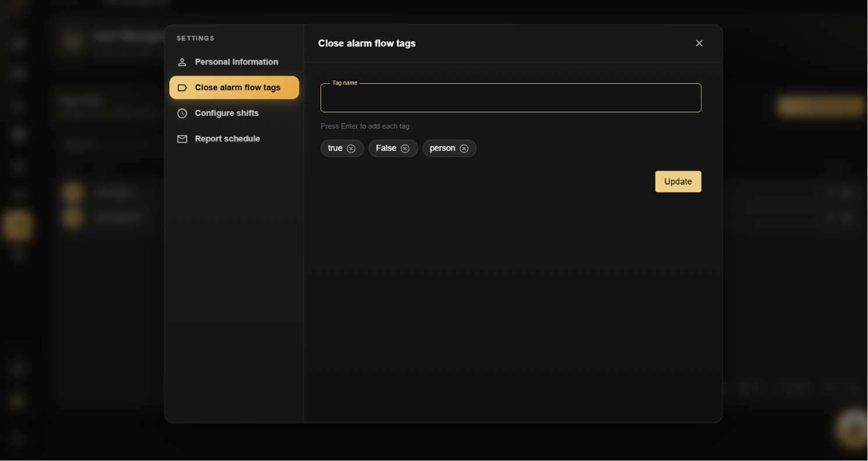The height and width of the screenshot is (461, 868).
Task: Click the clock icon beside Configure shifts
Action: [x=182, y=114]
